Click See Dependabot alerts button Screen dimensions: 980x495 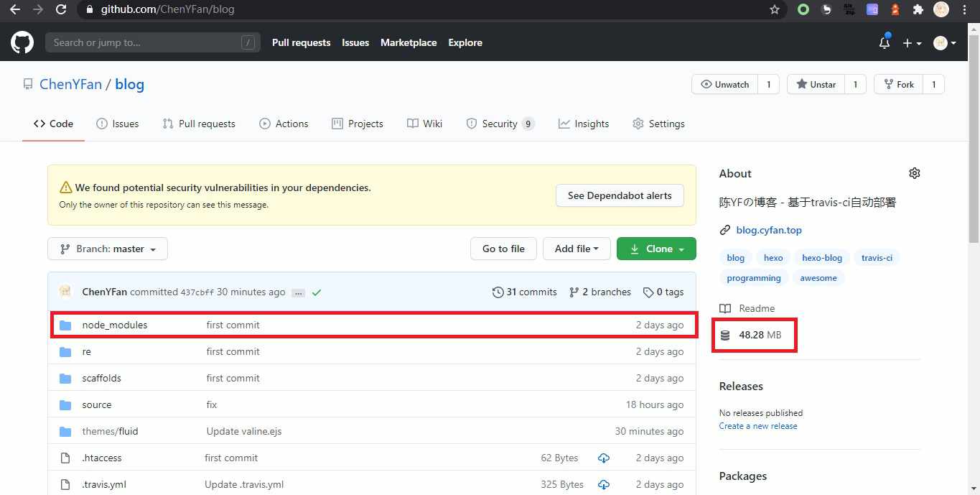tap(620, 195)
